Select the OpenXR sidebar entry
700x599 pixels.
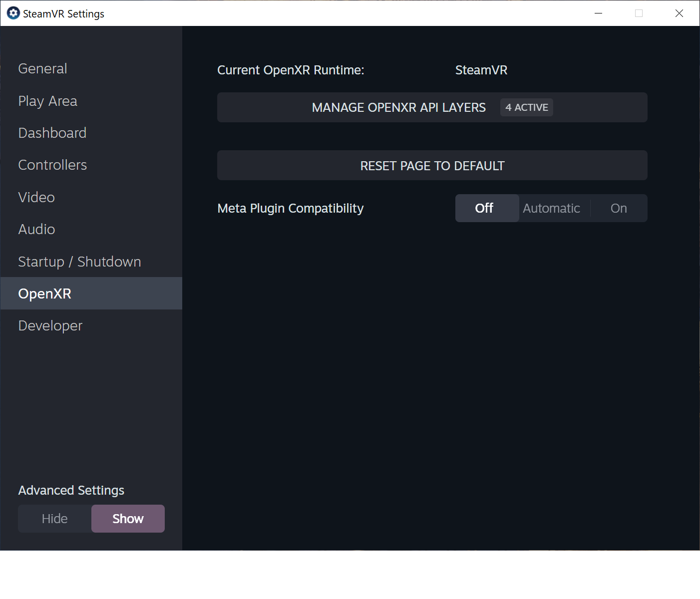coord(91,294)
